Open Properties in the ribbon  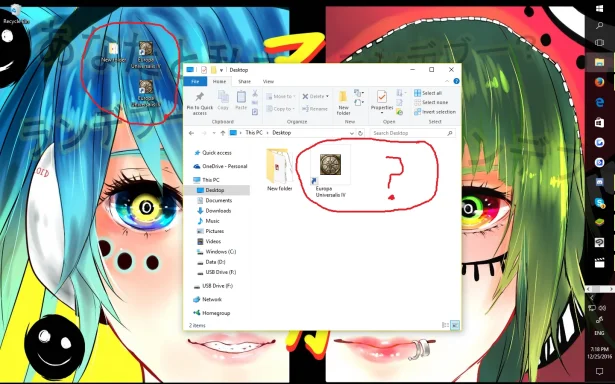[x=382, y=102]
